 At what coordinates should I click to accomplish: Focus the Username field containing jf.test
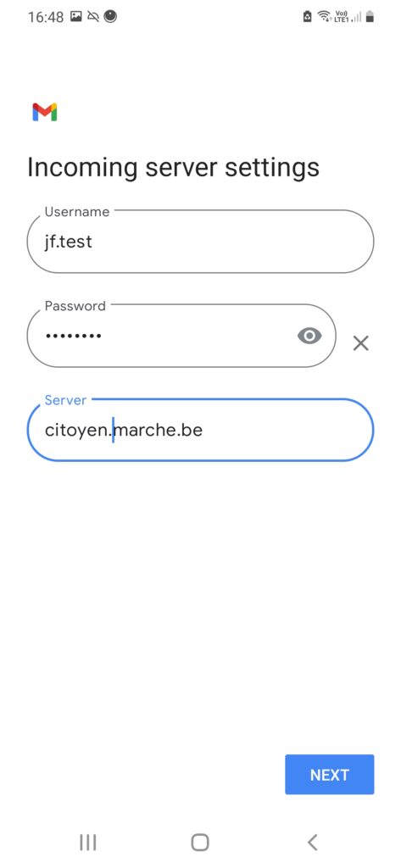point(200,242)
